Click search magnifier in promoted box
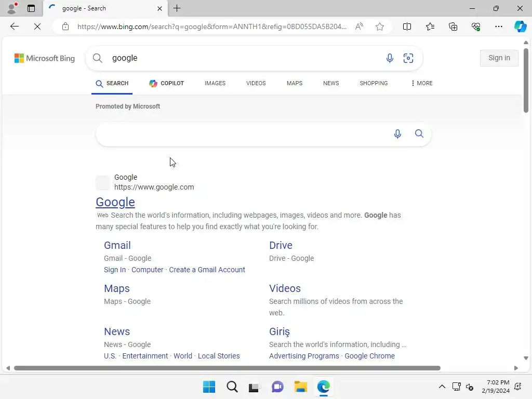This screenshot has width=532, height=399. pos(419,134)
